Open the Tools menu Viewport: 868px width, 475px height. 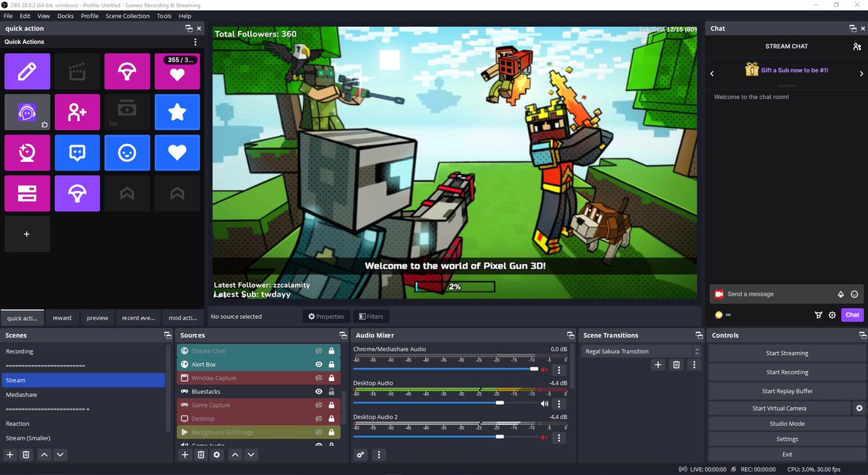164,16
